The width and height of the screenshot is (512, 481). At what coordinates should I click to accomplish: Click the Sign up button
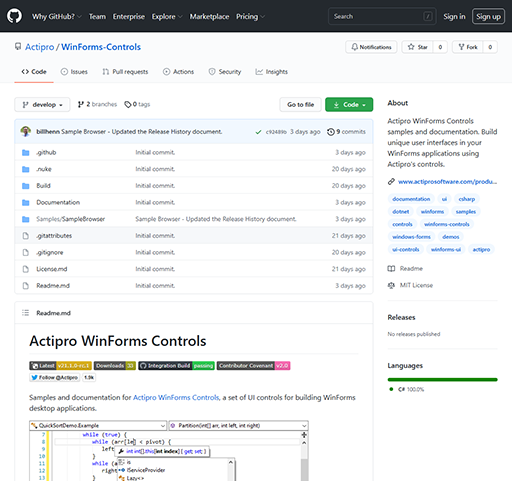point(488,16)
